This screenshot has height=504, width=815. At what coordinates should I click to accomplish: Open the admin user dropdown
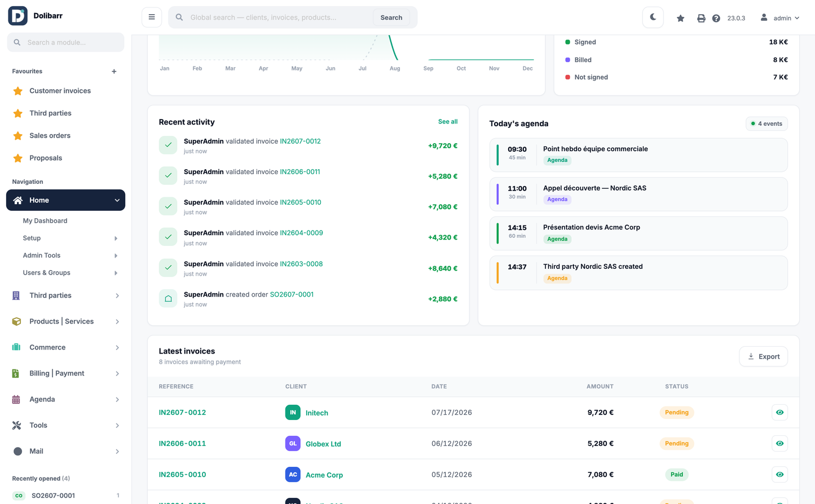click(780, 18)
